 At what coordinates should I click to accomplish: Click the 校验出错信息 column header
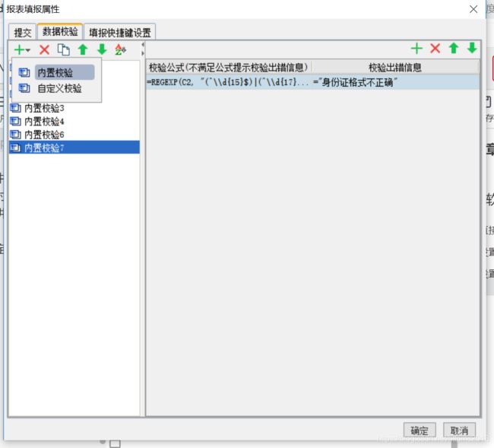(396, 67)
